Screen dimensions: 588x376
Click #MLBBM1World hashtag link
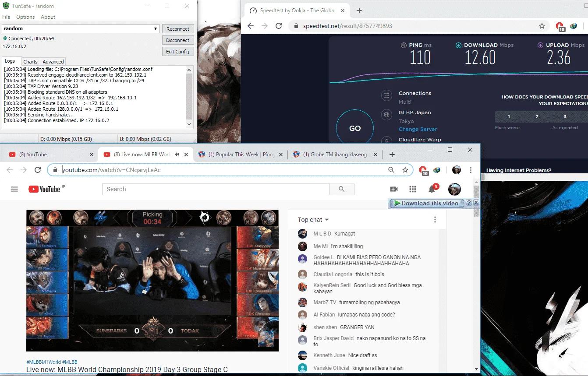pyautogui.click(x=43, y=362)
